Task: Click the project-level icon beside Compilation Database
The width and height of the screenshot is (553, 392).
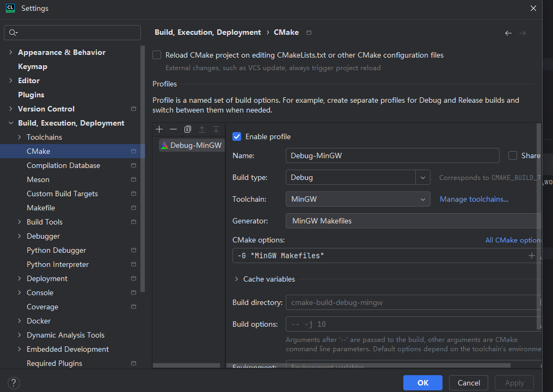Action: (134, 165)
